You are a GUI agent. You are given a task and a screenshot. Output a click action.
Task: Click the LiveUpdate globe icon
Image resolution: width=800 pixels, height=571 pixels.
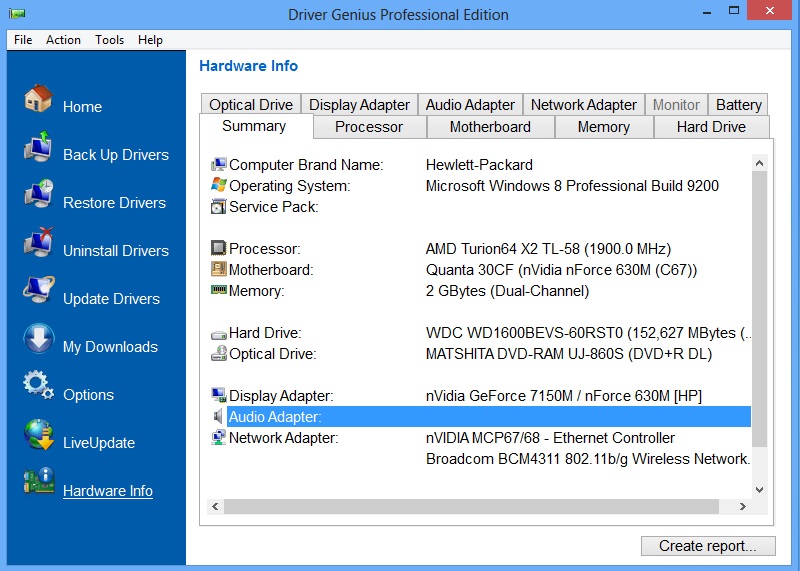(38, 434)
